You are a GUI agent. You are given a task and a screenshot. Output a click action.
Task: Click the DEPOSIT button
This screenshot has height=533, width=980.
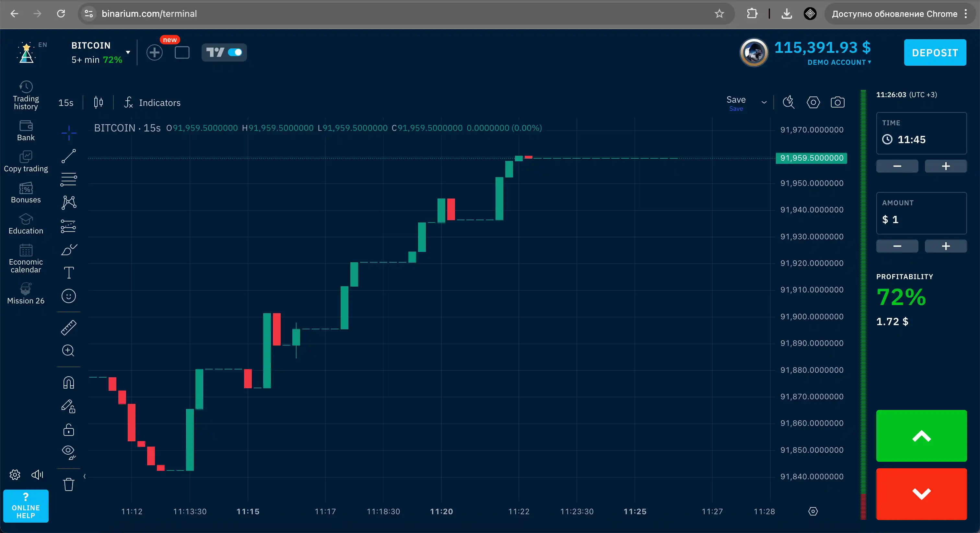point(935,52)
